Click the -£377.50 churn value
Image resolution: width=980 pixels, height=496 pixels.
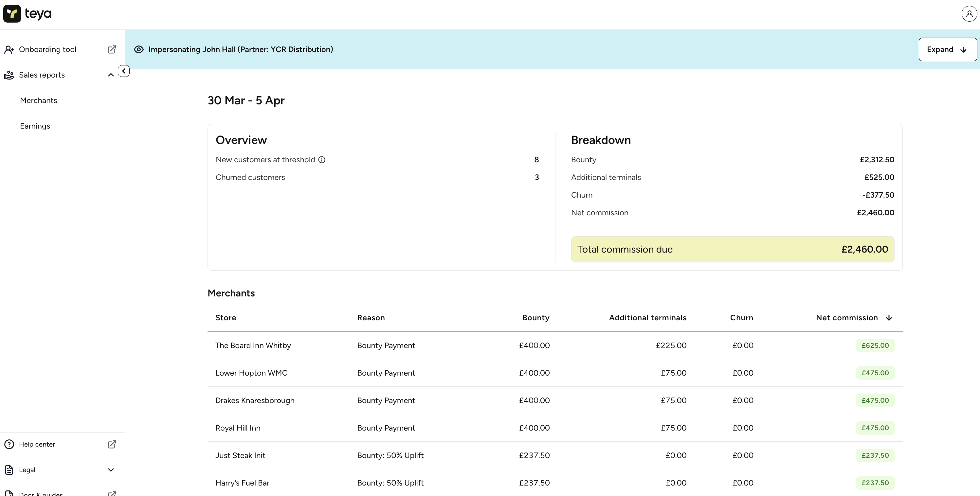[878, 195]
